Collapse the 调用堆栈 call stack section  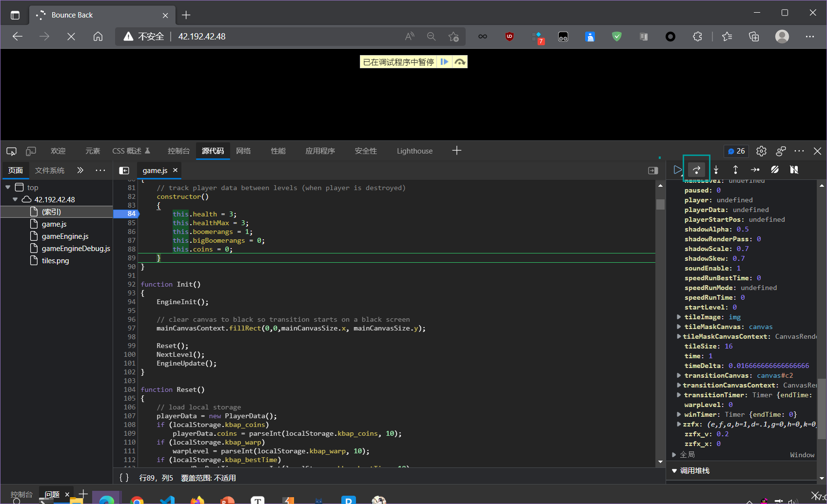674,471
